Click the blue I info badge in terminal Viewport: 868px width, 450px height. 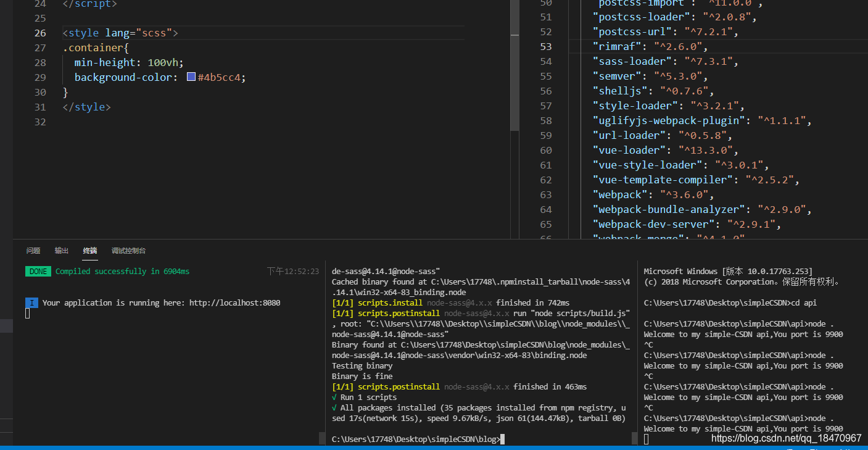pyautogui.click(x=32, y=303)
